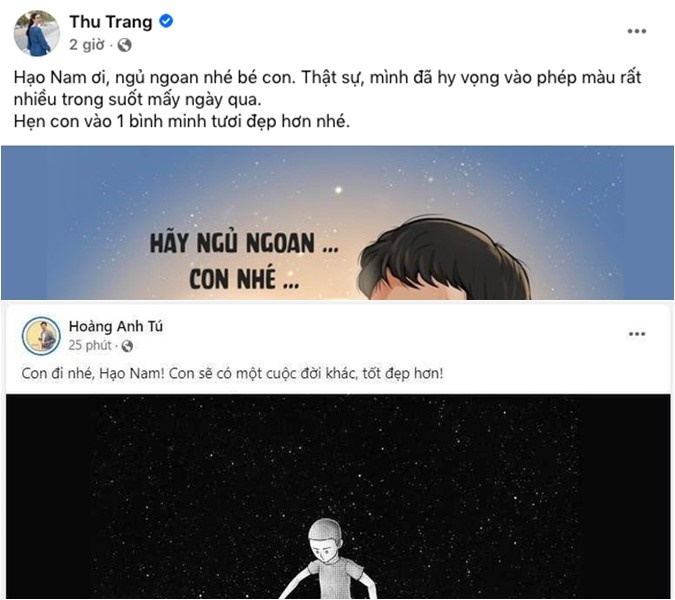
Task: Open three-dot options menu for Hoàng Anh Tú's post
Action: click(x=637, y=334)
